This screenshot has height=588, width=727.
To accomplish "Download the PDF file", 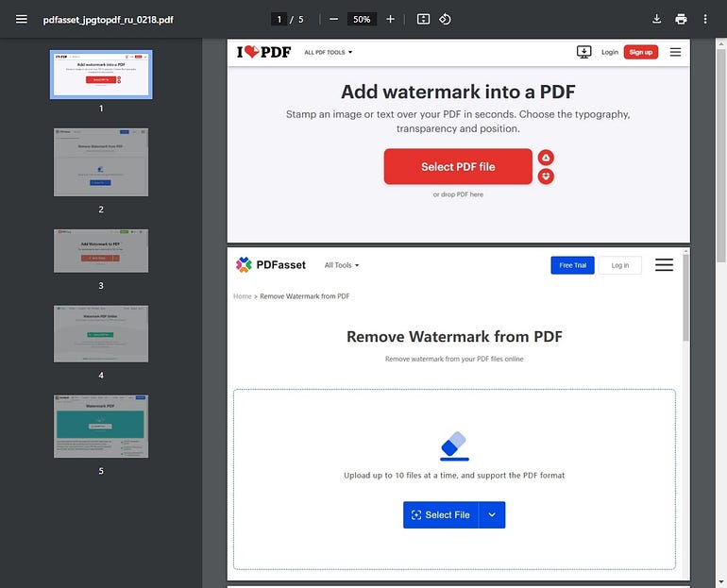I will [x=656, y=20].
